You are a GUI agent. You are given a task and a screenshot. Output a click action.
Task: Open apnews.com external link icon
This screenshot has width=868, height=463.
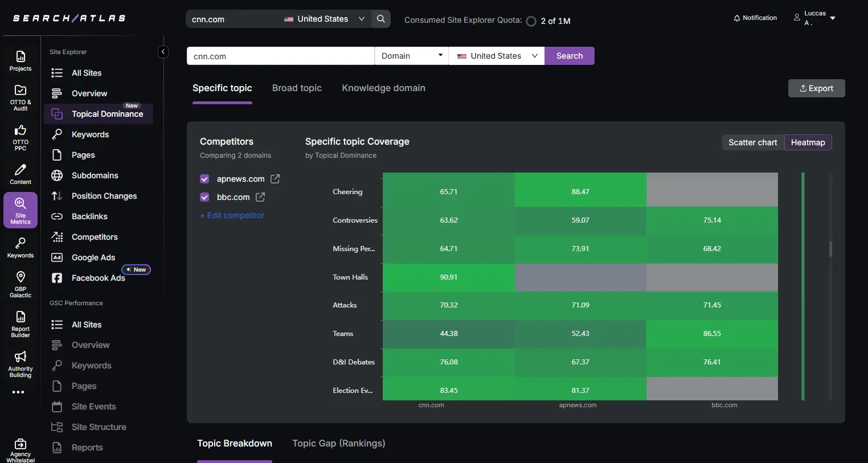pos(275,179)
